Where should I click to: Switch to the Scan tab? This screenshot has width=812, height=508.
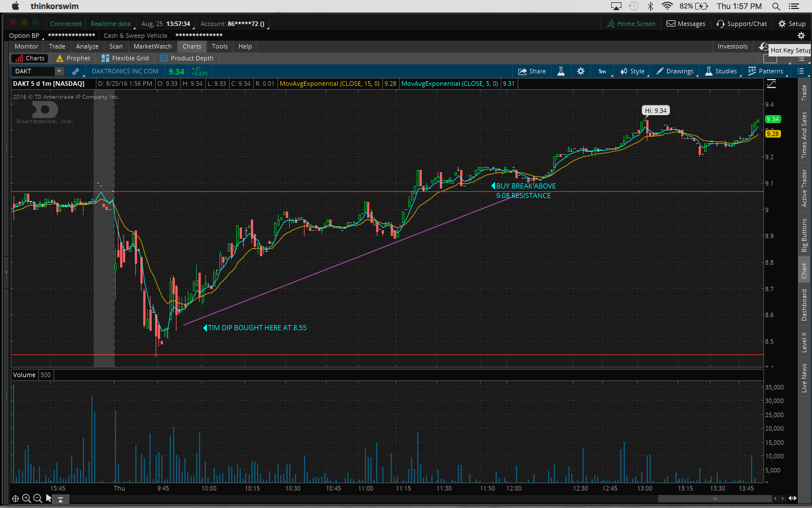(116, 46)
